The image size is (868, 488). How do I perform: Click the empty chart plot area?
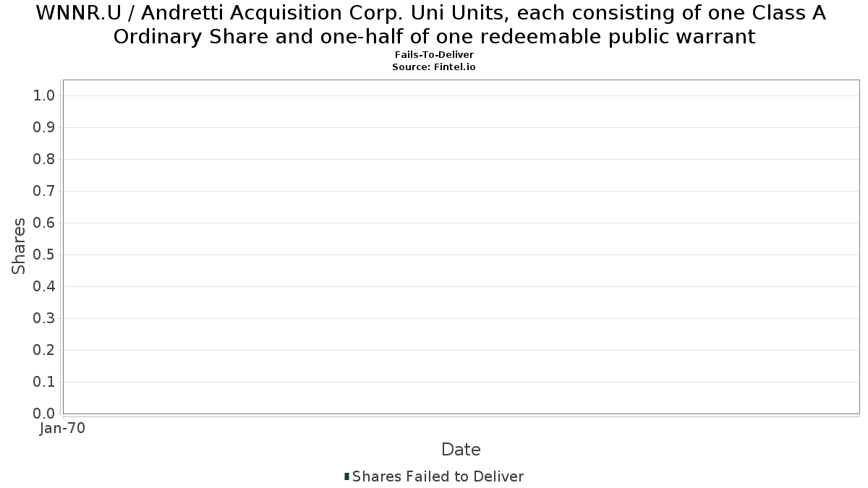coord(461,247)
